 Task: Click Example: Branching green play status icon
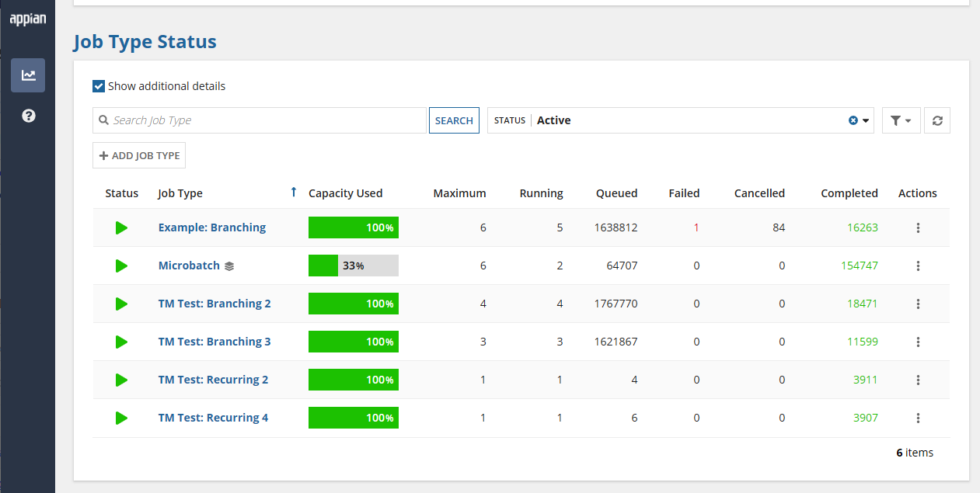(x=121, y=227)
